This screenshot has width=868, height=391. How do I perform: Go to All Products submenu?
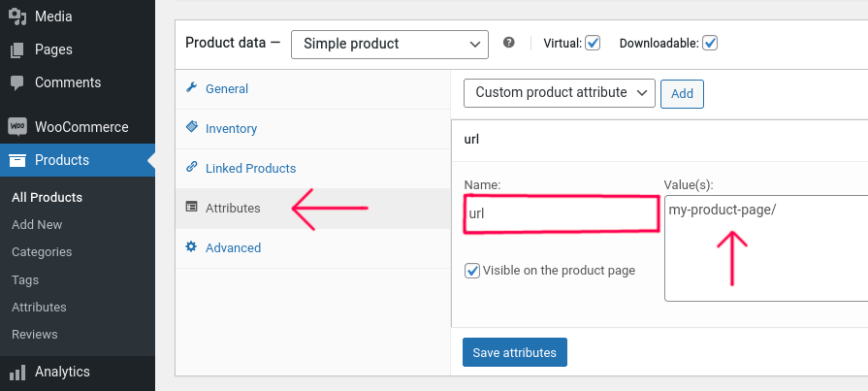(x=48, y=198)
